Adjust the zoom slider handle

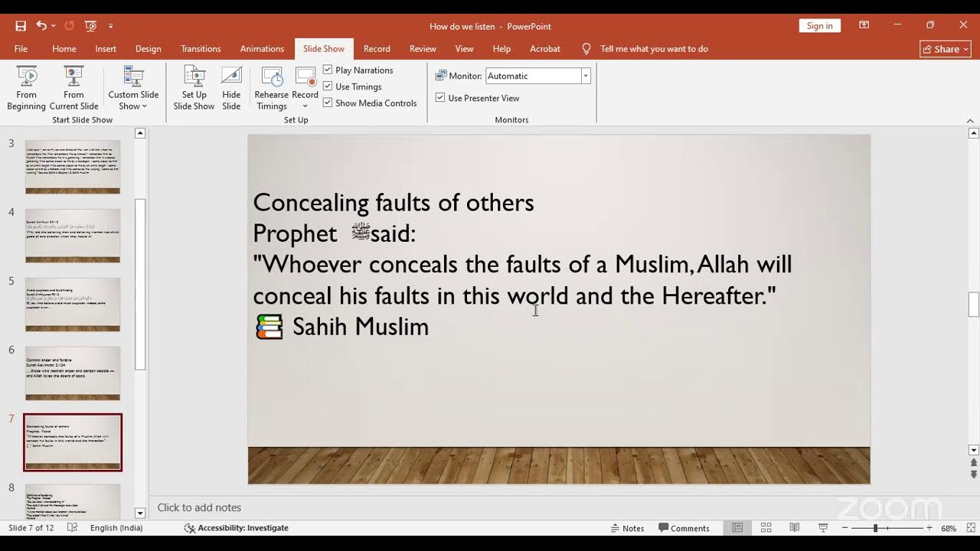click(x=875, y=528)
